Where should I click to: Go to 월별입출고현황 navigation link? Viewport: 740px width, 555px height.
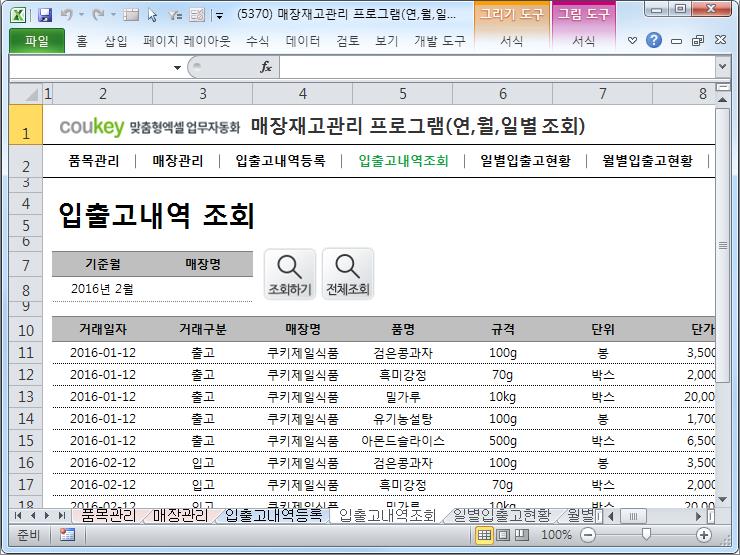pyautogui.click(x=648, y=161)
